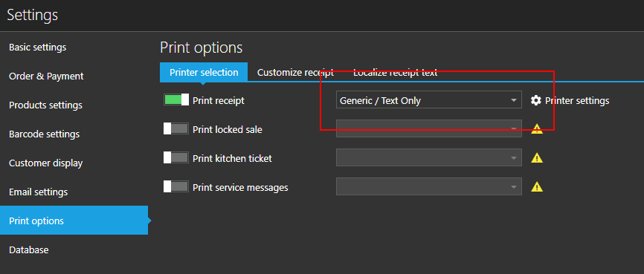The image size is (644, 274).
Task: Expand the Print kitchen ticket printer dropdown
Action: point(429,157)
